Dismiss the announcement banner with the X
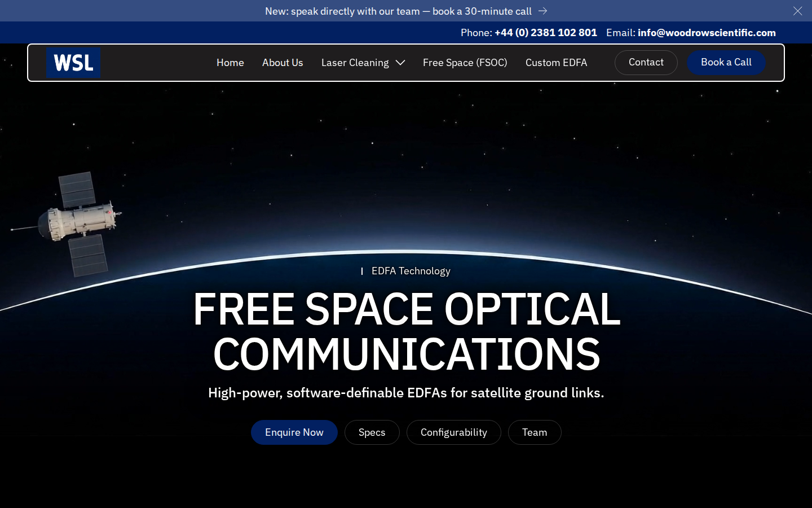The width and height of the screenshot is (812, 508). (797, 11)
